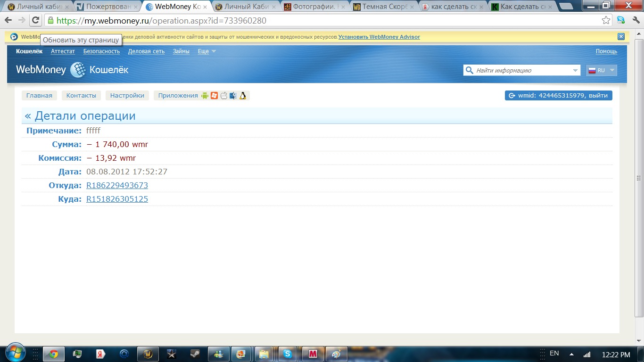Click the wmid выйти logout button
644x362 pixels.
(x=559, y=95)
